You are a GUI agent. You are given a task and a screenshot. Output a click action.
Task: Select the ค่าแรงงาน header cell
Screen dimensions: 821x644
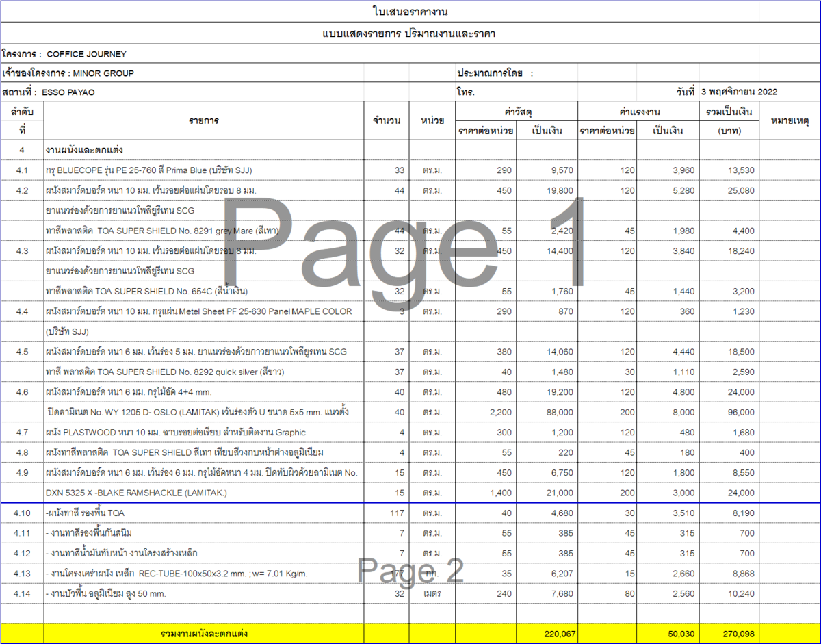pyautogui.click(x=638, y=111)
